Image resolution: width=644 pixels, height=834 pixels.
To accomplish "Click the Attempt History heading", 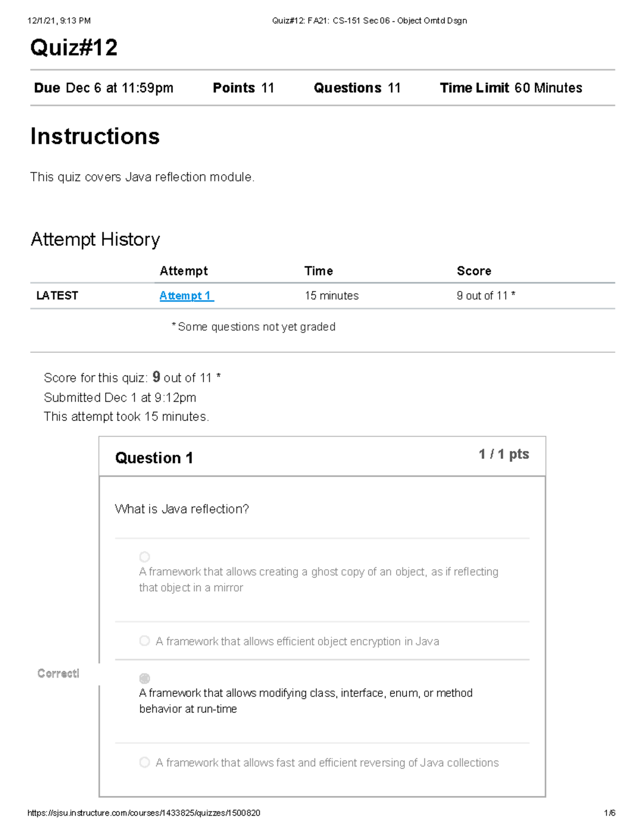I will click(96, 240).
